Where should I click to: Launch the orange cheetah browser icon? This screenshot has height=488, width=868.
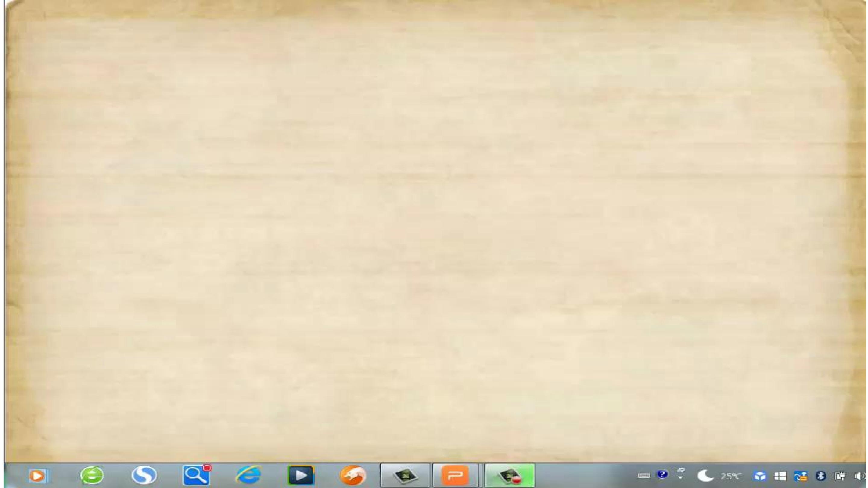tap(353, 476)
